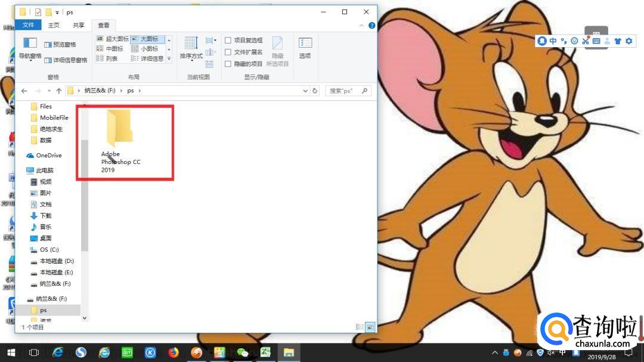Click the 隐藏所选项目 button

(x=278, y=51)
